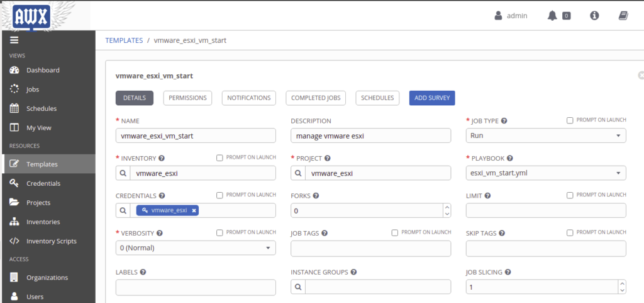
Task: Open the documentation book icon
Action: tap(623, 16)
